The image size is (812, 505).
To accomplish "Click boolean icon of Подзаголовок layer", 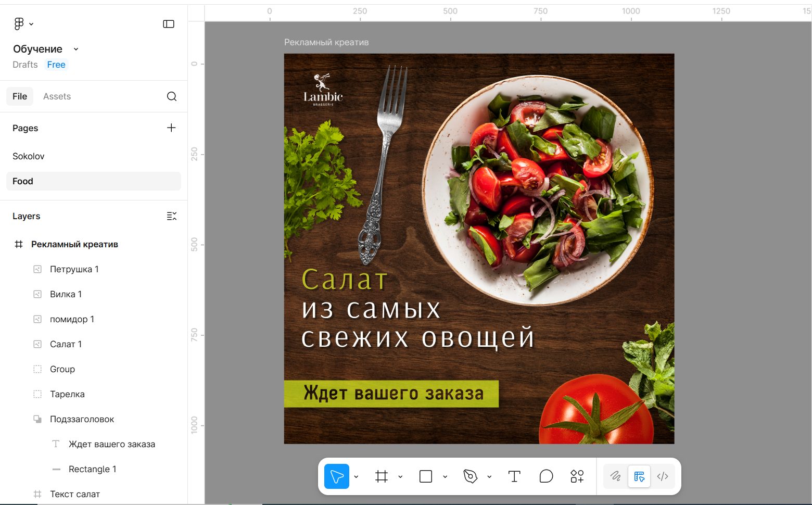I will coord(37,419).
